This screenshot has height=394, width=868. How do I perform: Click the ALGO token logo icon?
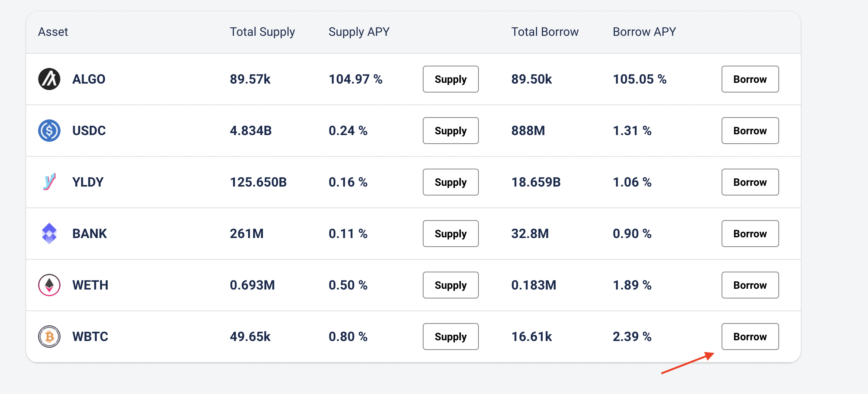pyautogui.click(x=49, y=79)
